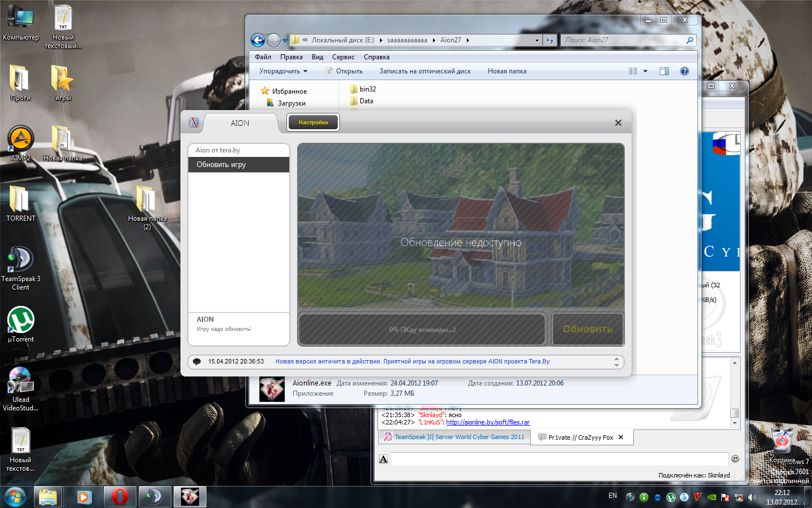Viewport: 812px width, 508px height.
Task: Click 'Локальный диск (E:)' breadcrumb
Action: [x=343, y=40]
